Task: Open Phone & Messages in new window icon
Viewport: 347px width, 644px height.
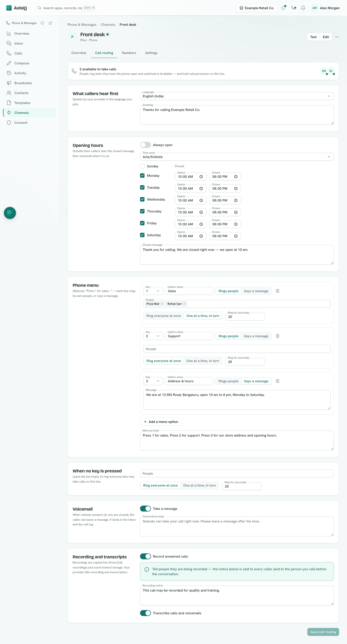Action: point(50,23)
